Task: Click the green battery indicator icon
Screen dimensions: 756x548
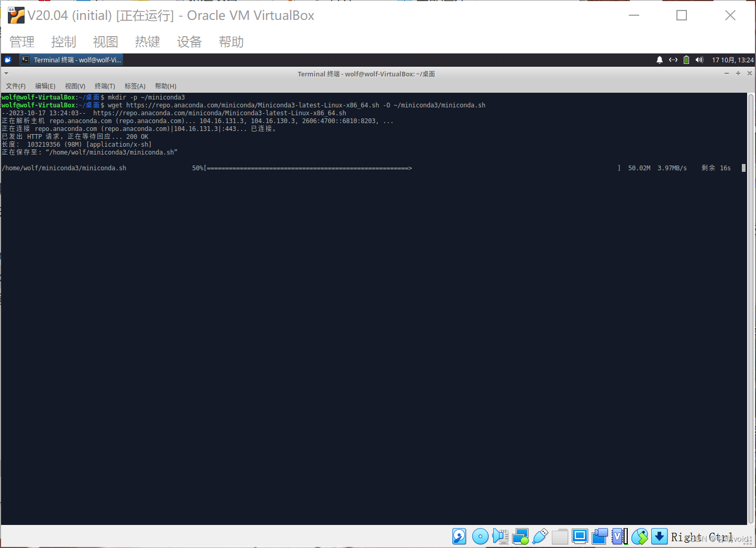Action: (686, 60)
